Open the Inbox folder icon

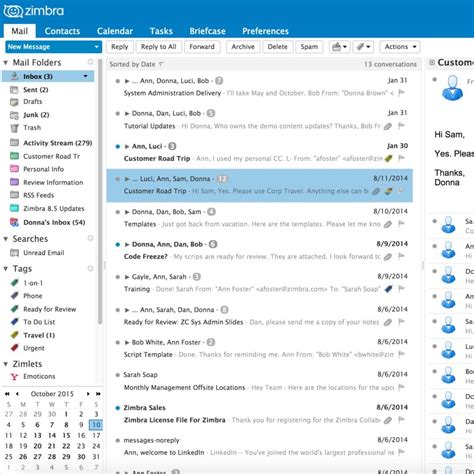(x=14, y=76)
